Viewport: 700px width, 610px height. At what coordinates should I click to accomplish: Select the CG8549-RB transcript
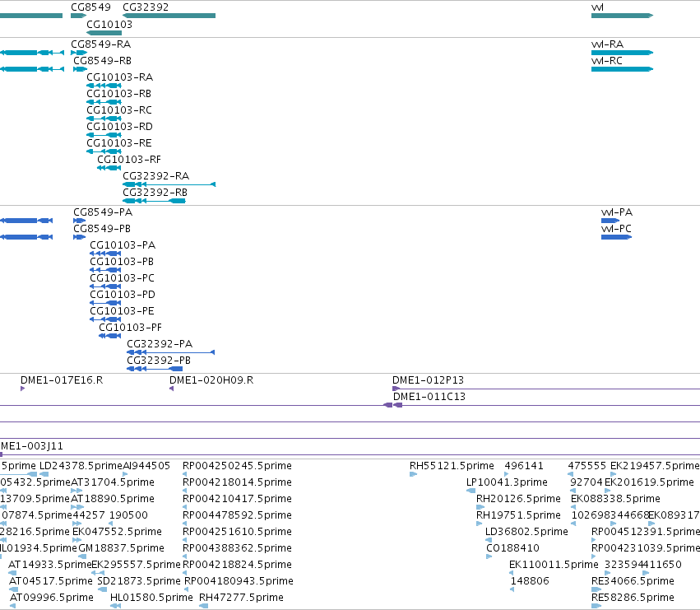coord(80,69)
